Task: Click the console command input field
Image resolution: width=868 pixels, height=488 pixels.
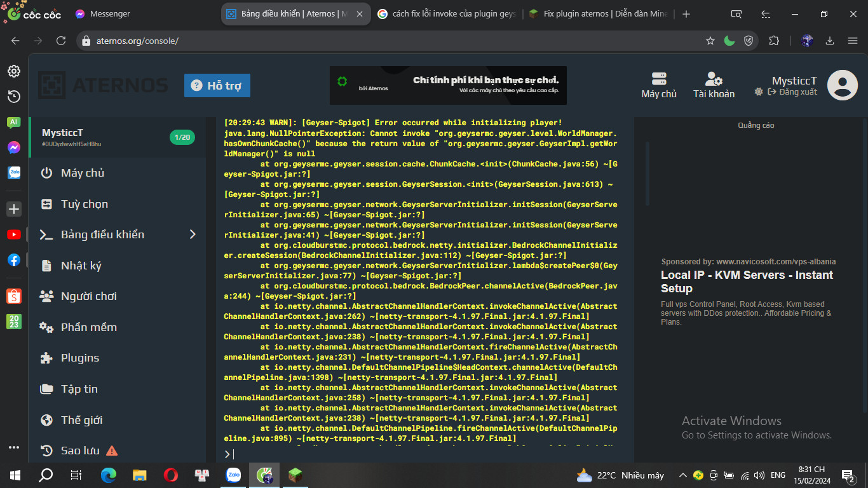Action: click(x=426, y=454)
